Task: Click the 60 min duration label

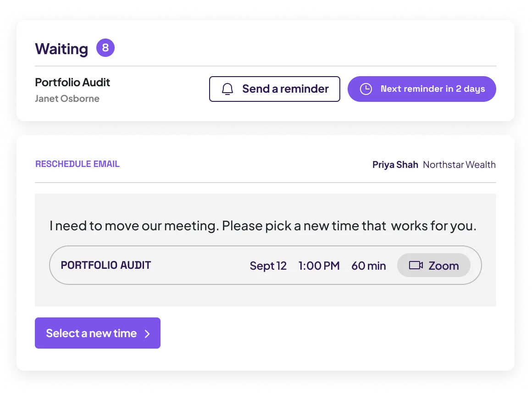Action: pos(368,266)
